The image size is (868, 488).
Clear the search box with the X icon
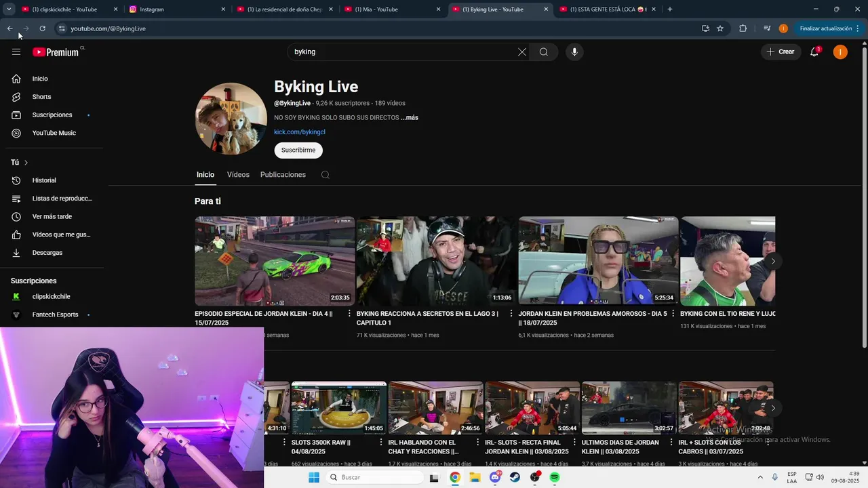pos(522,52)
